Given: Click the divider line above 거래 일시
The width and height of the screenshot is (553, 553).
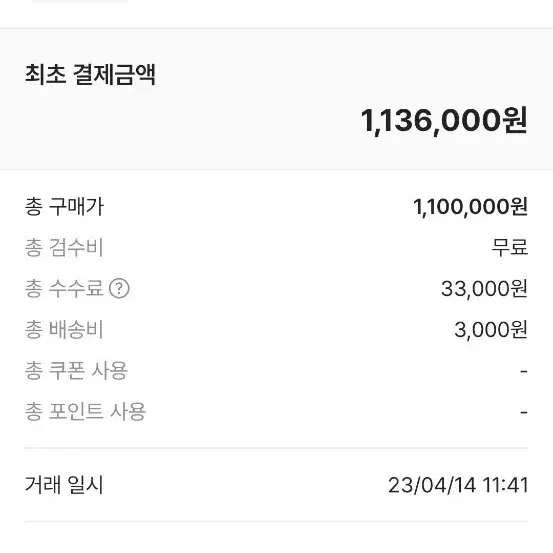Looking at the screenshot, I should (x=276, y=448).
